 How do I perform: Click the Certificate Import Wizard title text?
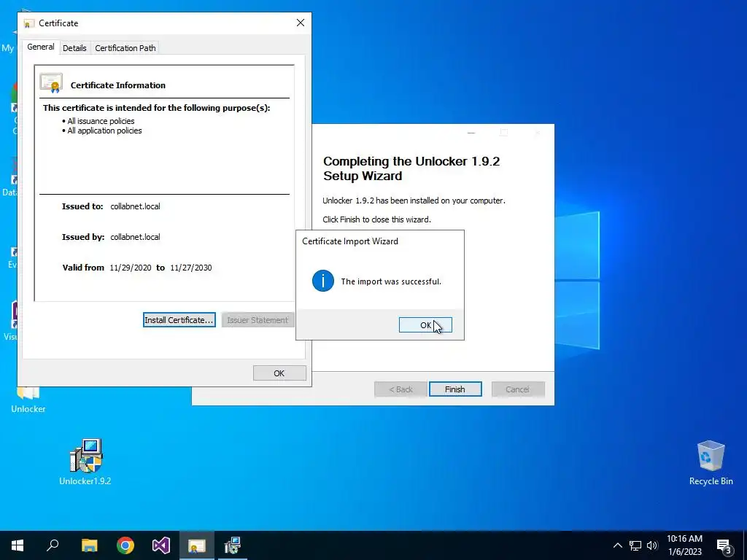[x=350, y=241]
